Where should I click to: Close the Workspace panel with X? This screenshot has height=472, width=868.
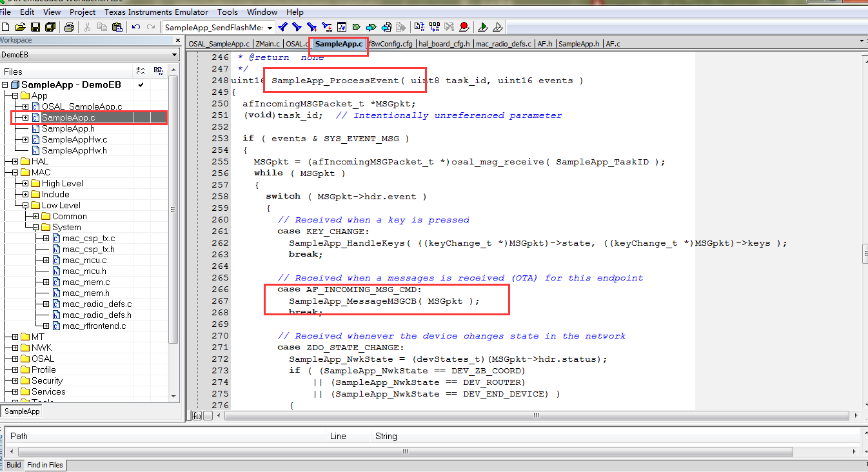click(x=178, y=41)
